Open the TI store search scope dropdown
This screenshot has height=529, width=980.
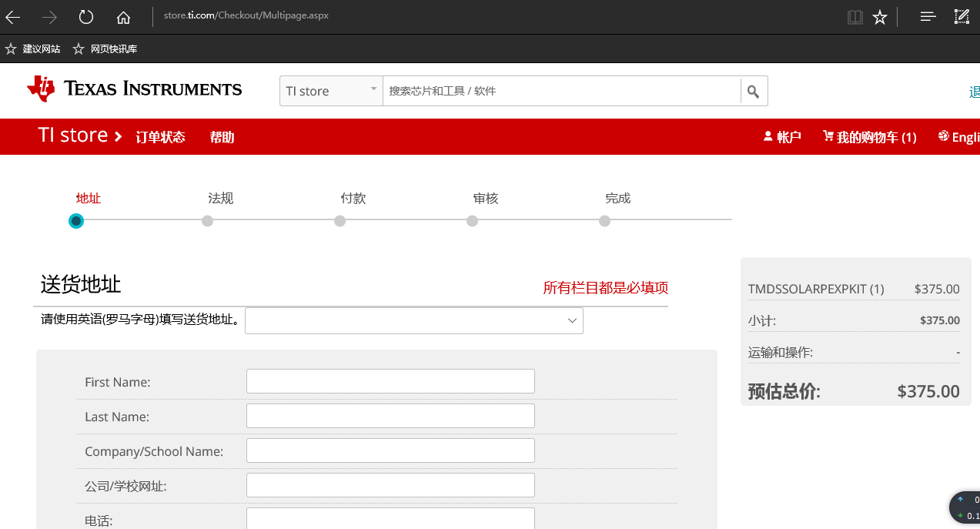click(331, 91)
